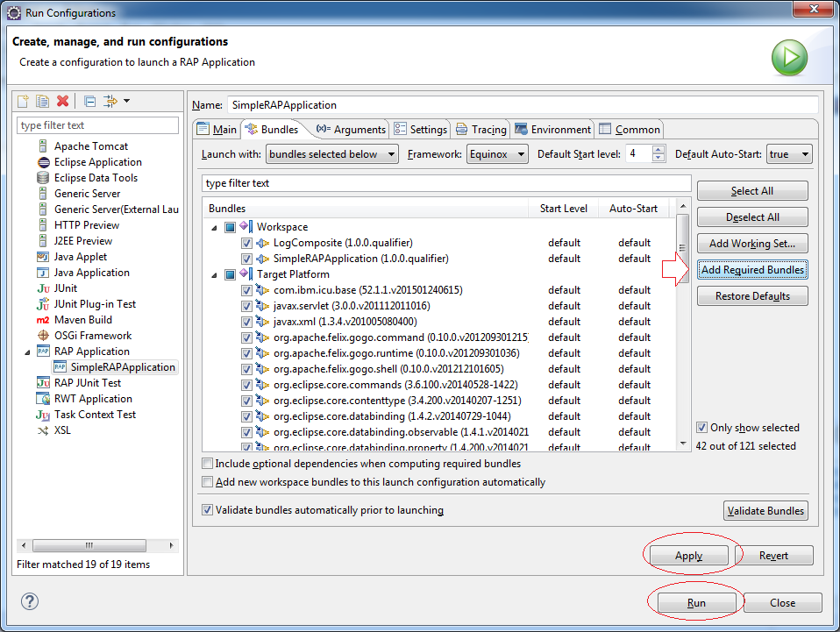The image size is (840, 632).
Task: Select Apache Tomcat configuration type
Action: 90,146
